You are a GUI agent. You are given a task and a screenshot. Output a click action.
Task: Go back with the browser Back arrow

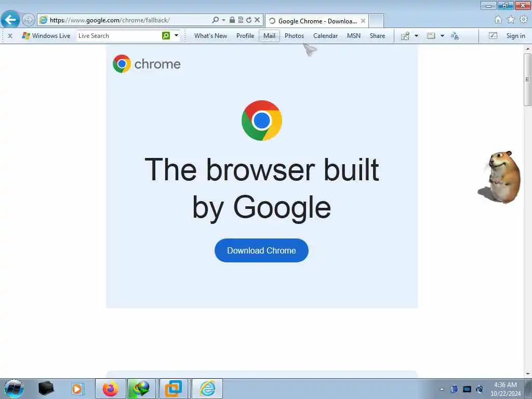point(10,19)
